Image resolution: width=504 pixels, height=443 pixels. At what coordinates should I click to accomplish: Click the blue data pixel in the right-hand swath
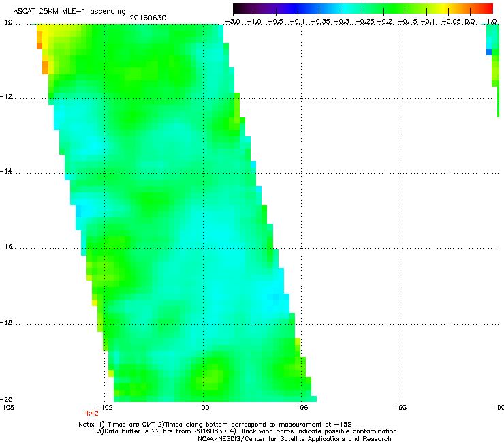489,52
